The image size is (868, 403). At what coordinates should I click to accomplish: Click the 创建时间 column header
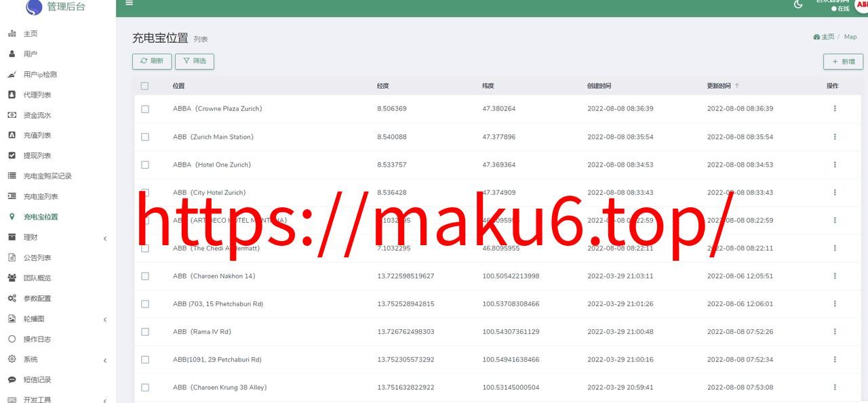(599, 86)
